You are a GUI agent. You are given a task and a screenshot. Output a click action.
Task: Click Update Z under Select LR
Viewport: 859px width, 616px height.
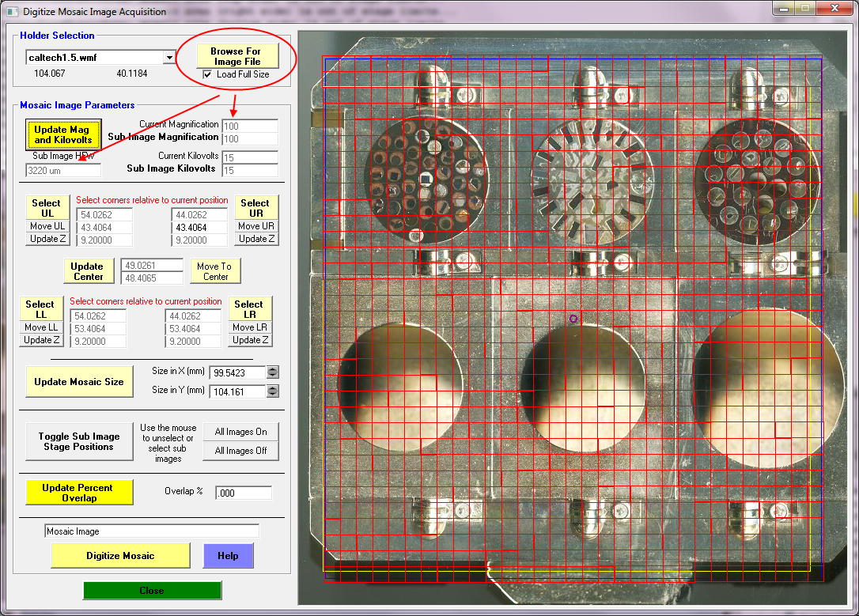pyautogui.click(x=251, y=340)
